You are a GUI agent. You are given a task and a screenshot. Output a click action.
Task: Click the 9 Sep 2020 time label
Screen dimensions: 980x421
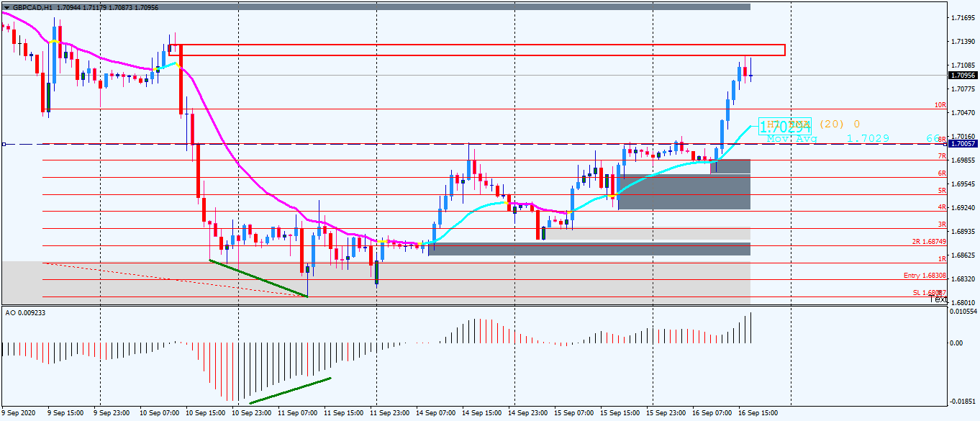pyautogui.click(x=19, y=413)
